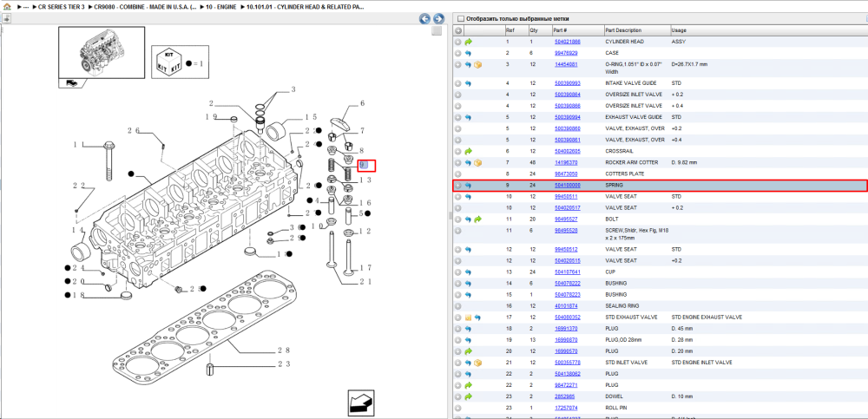
Task: Check 'Отобразить только выбранные метки' checkbox
Action: [461, 18]
